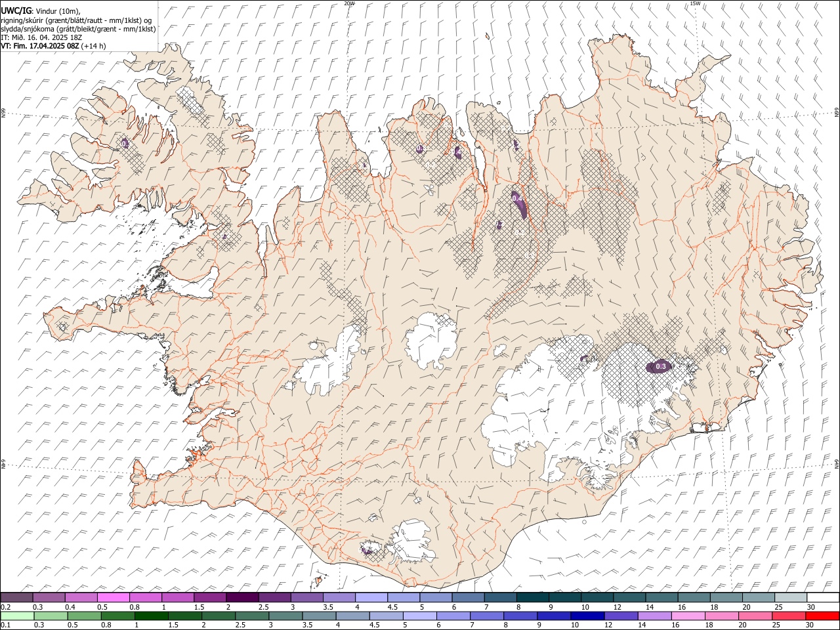Select the 4 lavender swatch in upper scale

[x=371, y=597]
